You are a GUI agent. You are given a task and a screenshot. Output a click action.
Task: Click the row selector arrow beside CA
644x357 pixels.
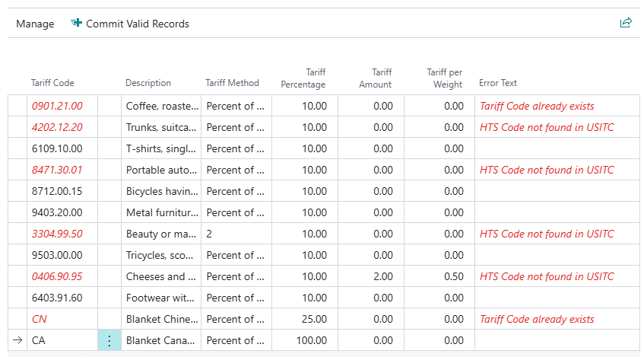(x=17, y=341)
